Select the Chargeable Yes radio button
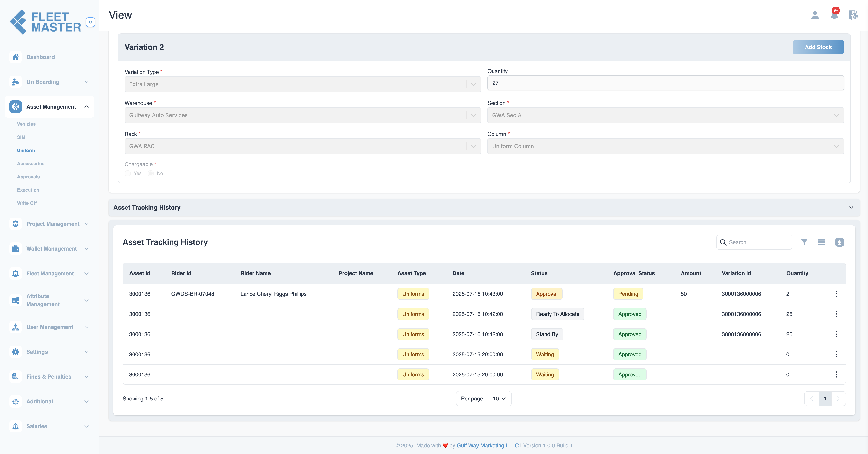The height and width of the screenshot is (454, 868). [x=128, y=173]
